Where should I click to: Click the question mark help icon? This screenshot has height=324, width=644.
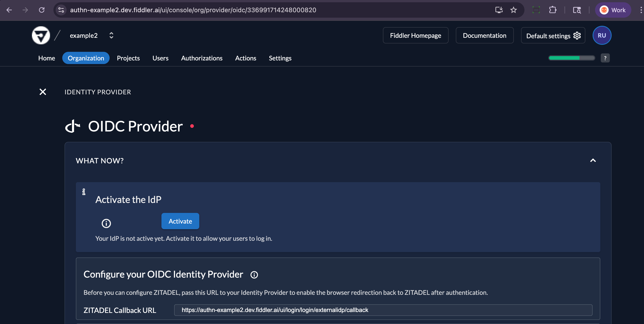(605, 58)
